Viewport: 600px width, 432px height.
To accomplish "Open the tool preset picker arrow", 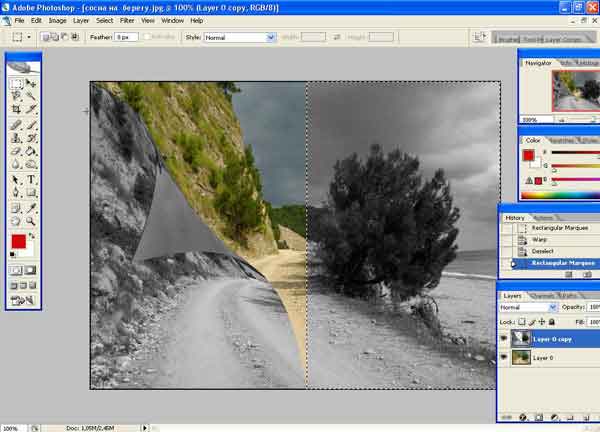I will pyautogui.click(x=29, y=37).
